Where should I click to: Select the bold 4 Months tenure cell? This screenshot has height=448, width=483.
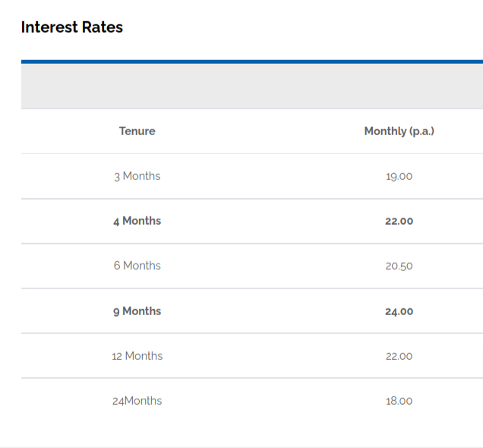[137, 221]
